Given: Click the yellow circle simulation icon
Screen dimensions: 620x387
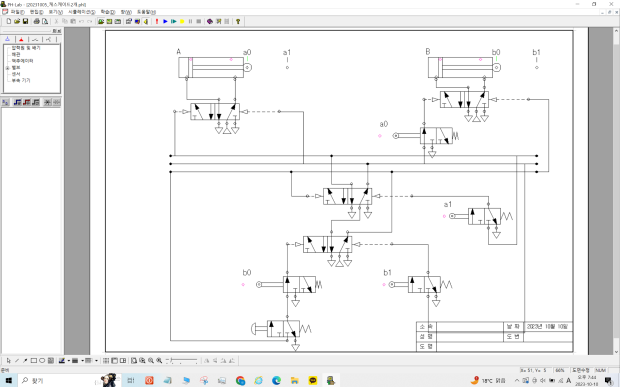Looking at the screenshot, I should pyautogui.click(x=182, y=21).
